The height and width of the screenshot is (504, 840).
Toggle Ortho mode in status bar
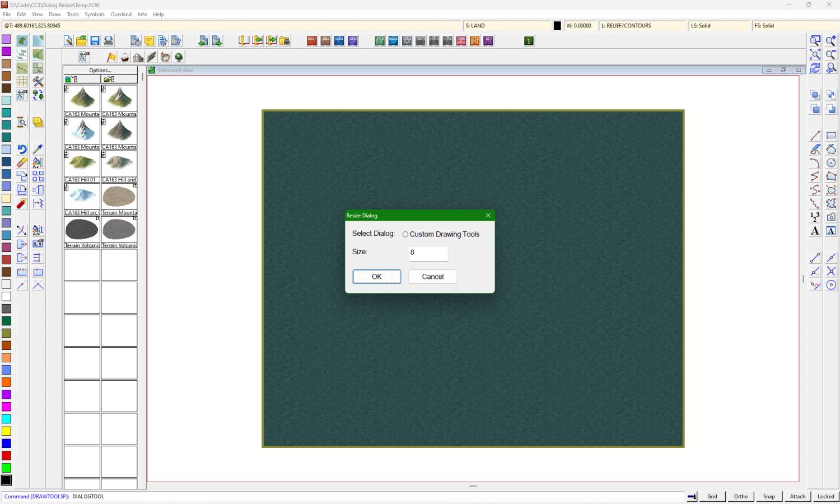click(x=741, y=496)
